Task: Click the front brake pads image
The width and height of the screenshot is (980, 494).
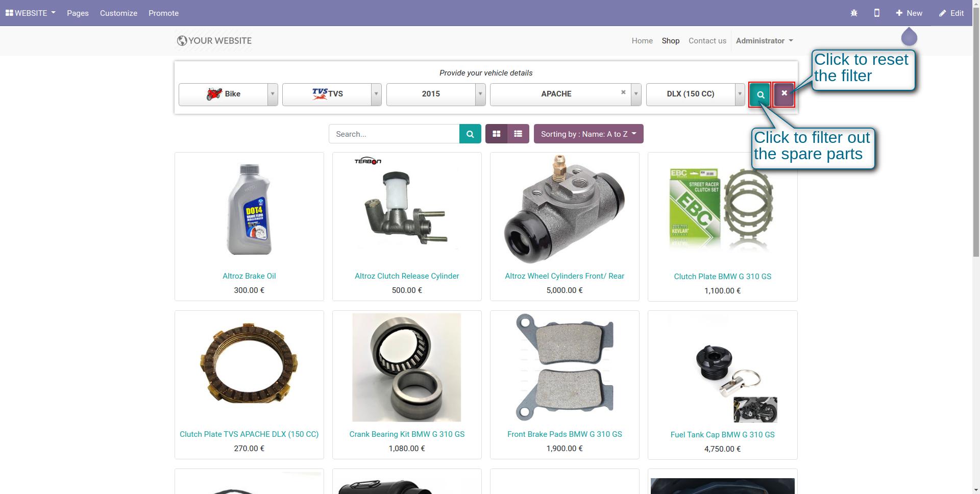Action: (x=565, y=367)
